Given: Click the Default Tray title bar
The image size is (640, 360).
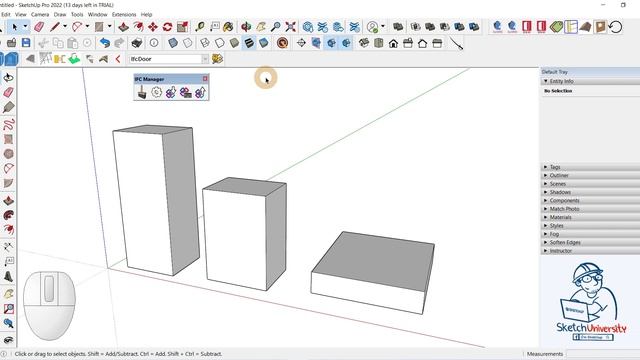Looking at the screenshot, I should [590, 72].
